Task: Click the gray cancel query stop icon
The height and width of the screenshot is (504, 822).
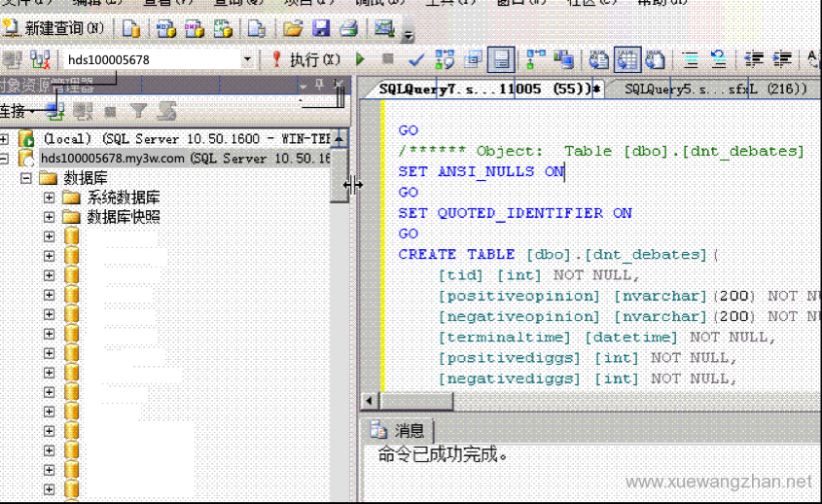Action: point(388,59)
